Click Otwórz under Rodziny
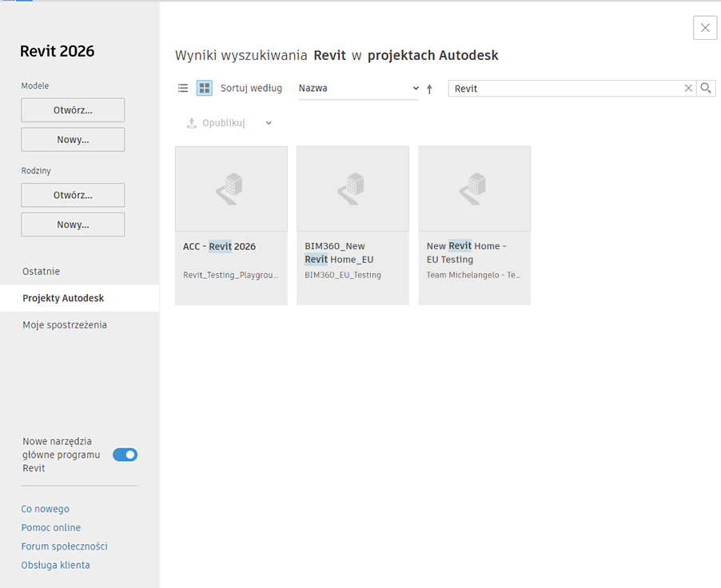 click(73, 195)
